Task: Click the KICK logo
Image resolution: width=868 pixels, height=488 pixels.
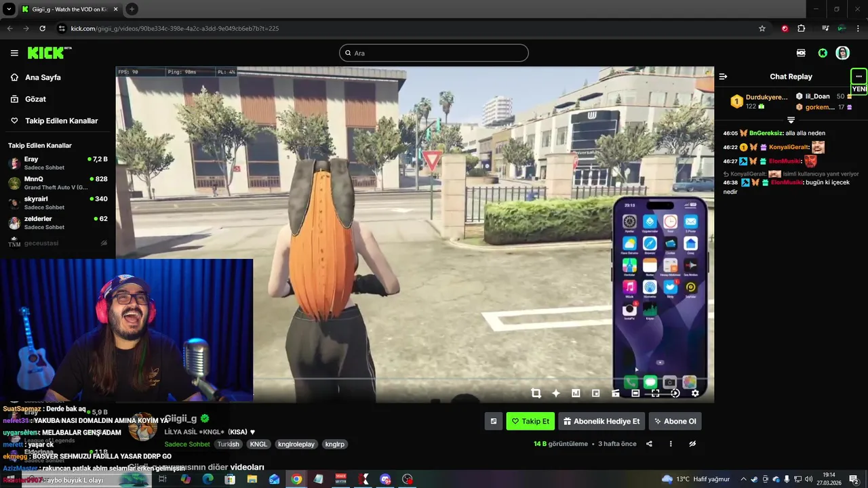Action: [x=49, y=53]
